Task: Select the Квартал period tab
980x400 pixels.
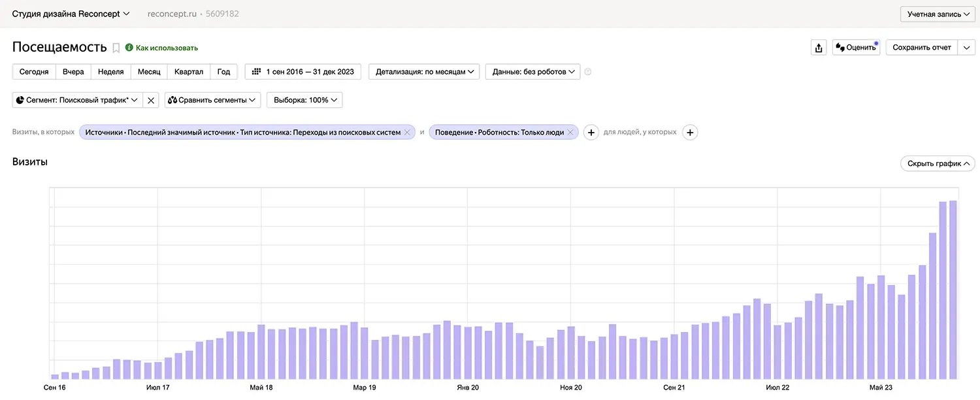Action: pyautogui.click(x=188, y=71)
